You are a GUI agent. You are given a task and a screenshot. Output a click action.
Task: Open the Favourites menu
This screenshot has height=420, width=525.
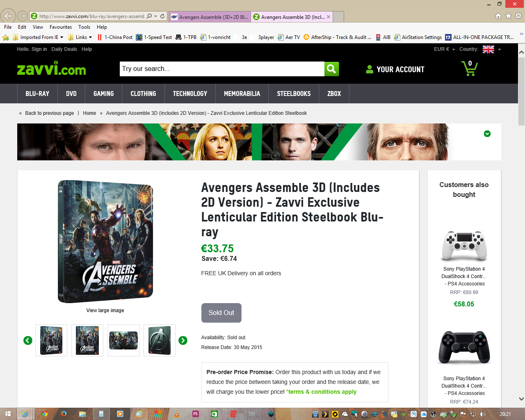pyautogui.click(x=61, y=27)
